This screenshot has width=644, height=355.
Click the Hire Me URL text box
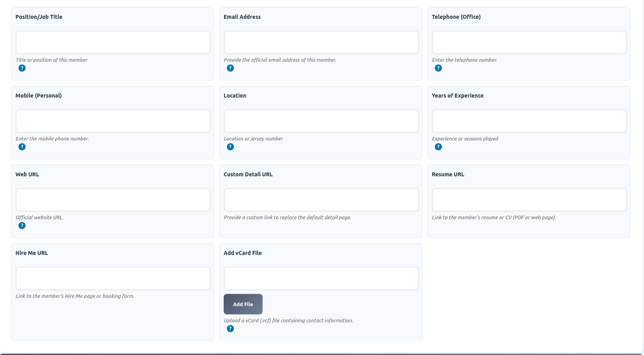113,278
